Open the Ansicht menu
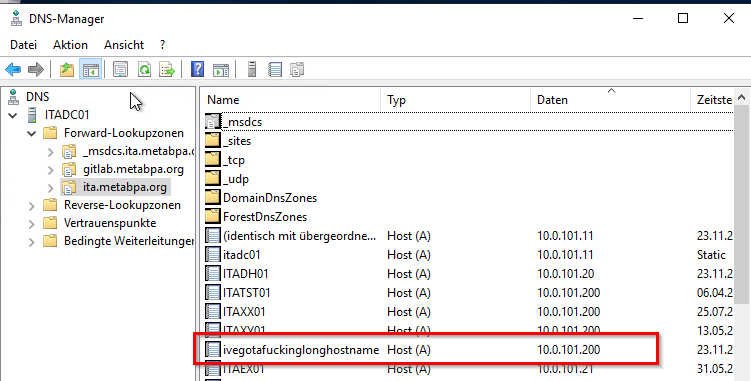Image resolution: width=751 pixels, height=381 pixels. point(124,45)
